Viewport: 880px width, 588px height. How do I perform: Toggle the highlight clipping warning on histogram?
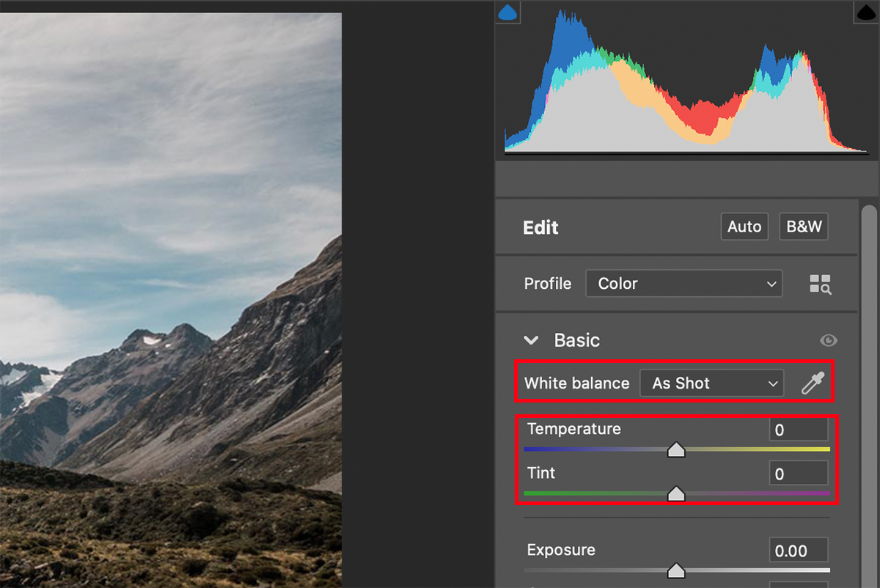click(865, 12)
